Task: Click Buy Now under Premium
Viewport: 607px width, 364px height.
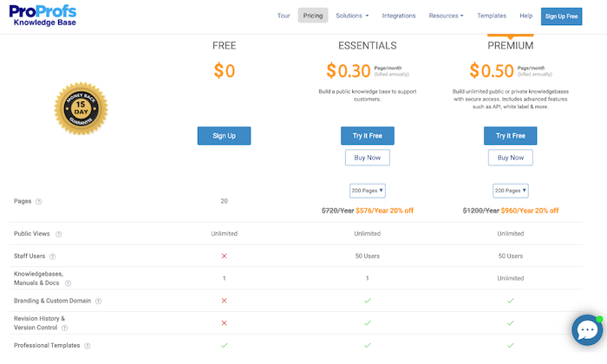Action: 510,158
